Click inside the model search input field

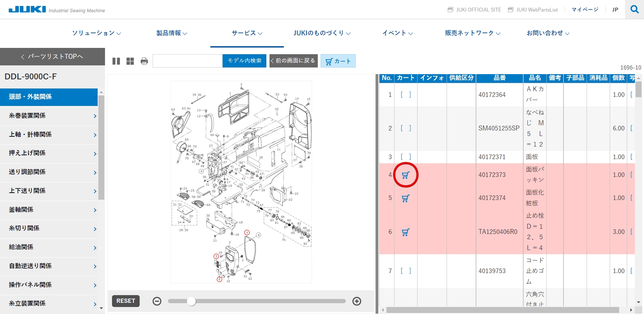pos(188,61)
